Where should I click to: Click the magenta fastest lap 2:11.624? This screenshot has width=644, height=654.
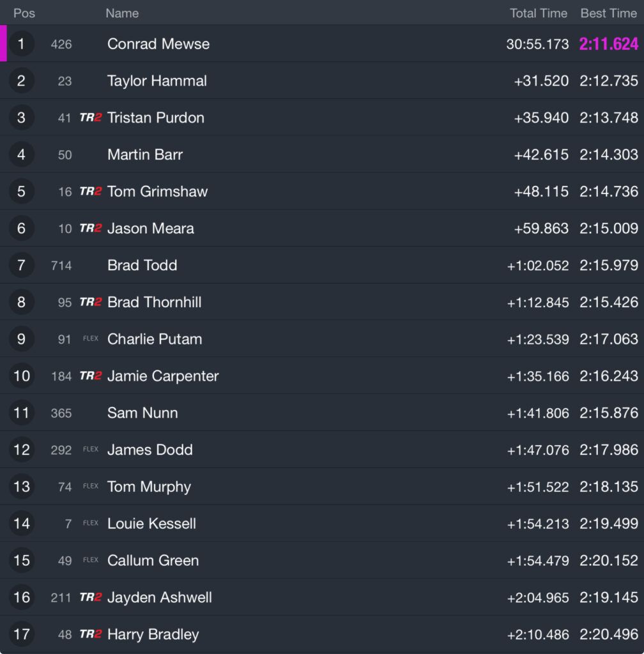tap(609, 44)
